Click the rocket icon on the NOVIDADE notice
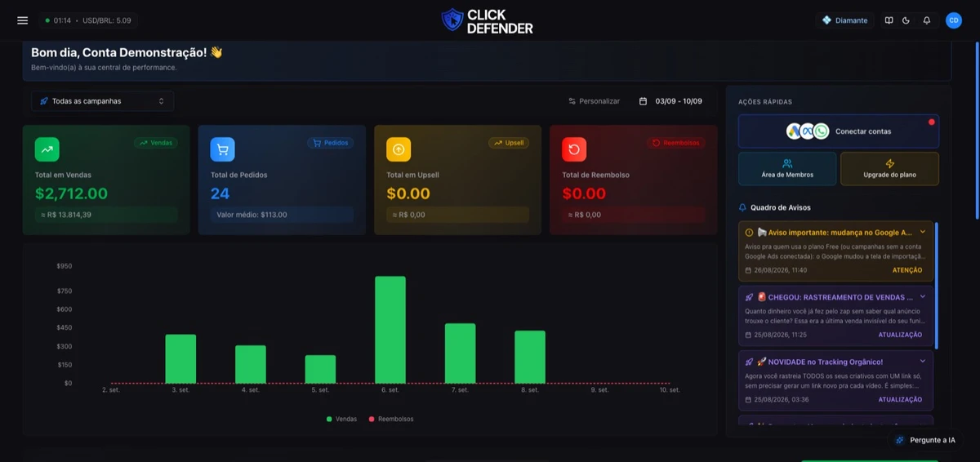 click(x=749, y=362)
